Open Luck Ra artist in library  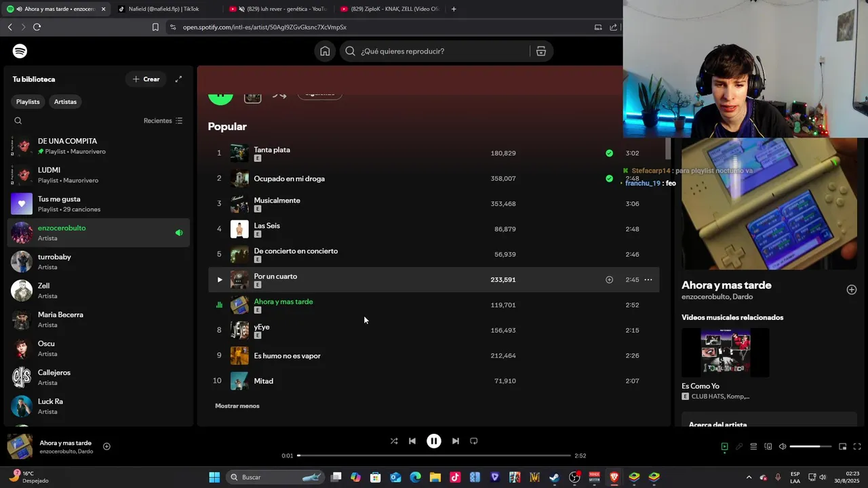point(98,407)
